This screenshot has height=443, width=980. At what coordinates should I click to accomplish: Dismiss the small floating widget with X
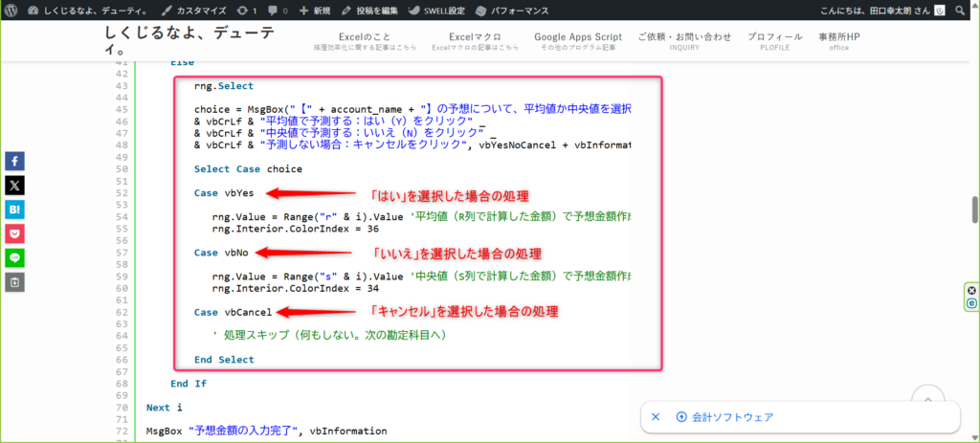(971, 290)
